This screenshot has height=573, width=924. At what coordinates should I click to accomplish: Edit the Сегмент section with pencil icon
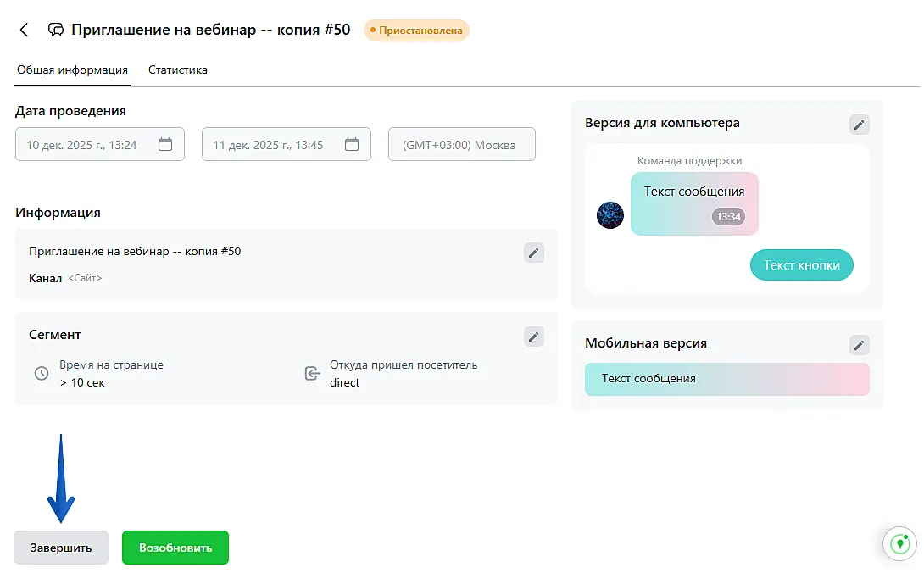point(533,337)
